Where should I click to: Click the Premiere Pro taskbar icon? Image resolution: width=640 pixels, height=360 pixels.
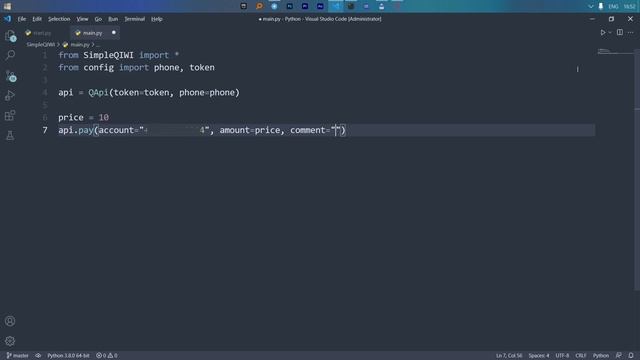tap(305, 6)
